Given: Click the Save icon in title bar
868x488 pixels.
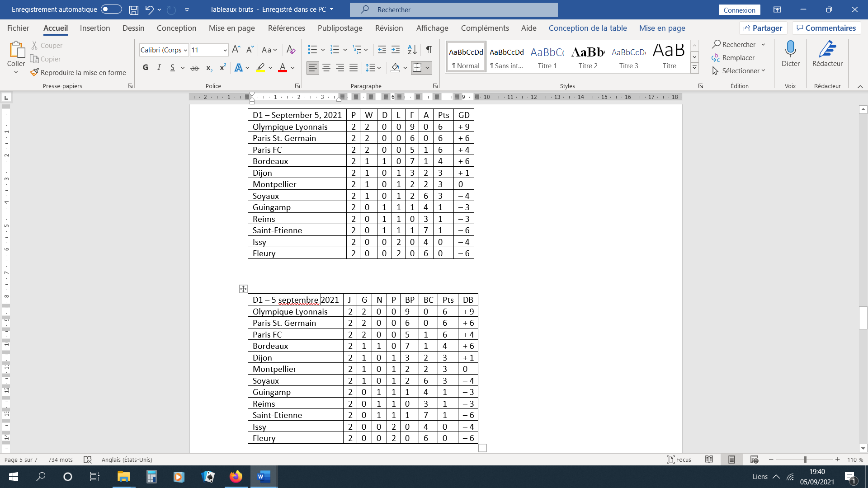Looking at the screenshot, I should (x=134, y=9).
